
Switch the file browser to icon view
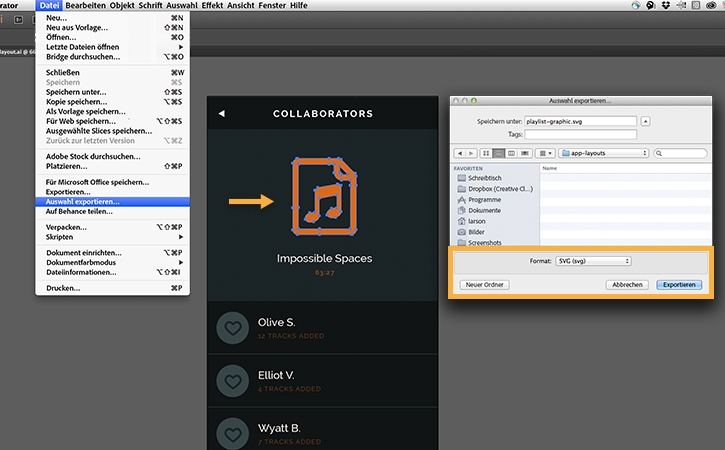486,153
